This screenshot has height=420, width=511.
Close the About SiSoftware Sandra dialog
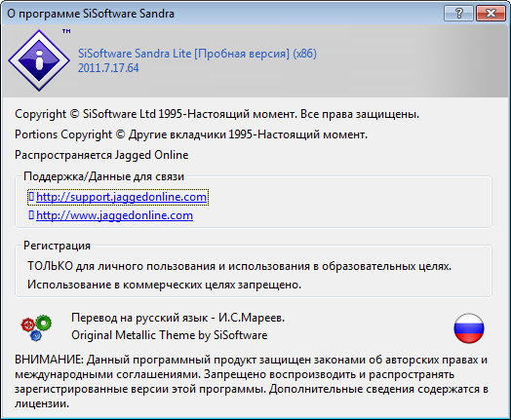491,14
